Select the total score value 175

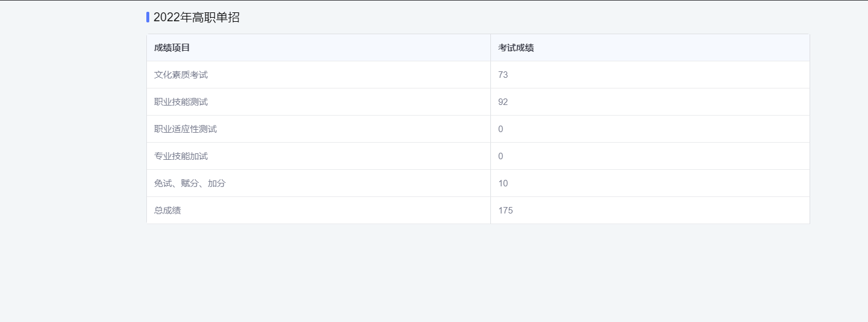tap(505, 211)
